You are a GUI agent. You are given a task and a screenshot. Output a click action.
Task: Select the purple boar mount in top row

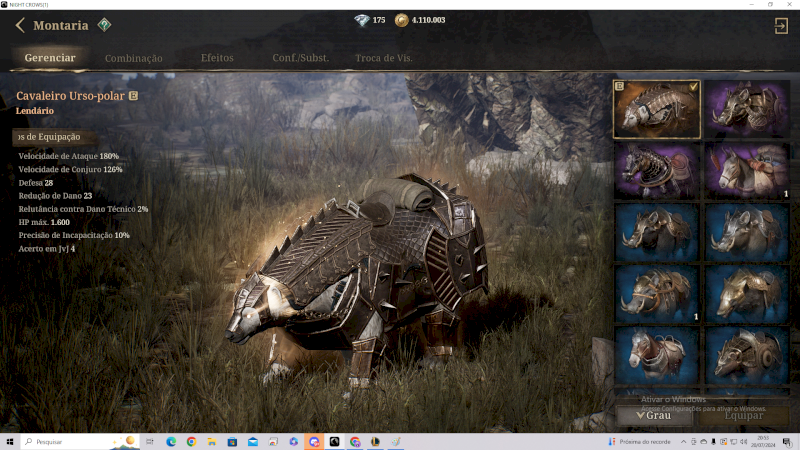747,108
